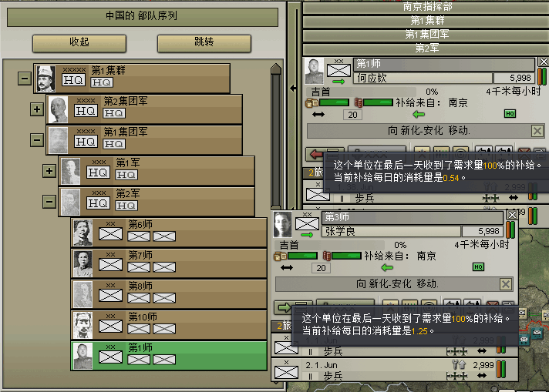The height and width of the screenshot is (392, 549).
Task: Click the second brigade icon under 第10师
Action: (164, 329)
